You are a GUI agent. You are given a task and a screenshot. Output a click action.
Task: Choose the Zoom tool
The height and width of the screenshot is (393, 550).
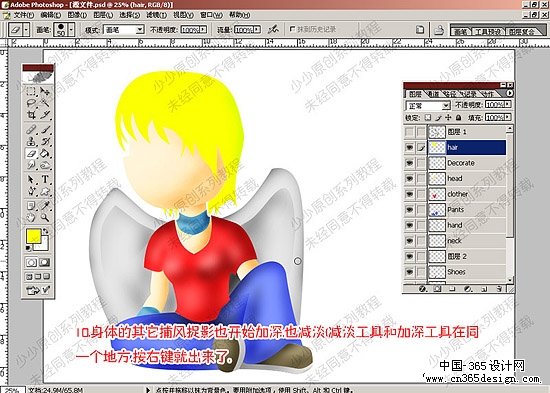[45, 218]
